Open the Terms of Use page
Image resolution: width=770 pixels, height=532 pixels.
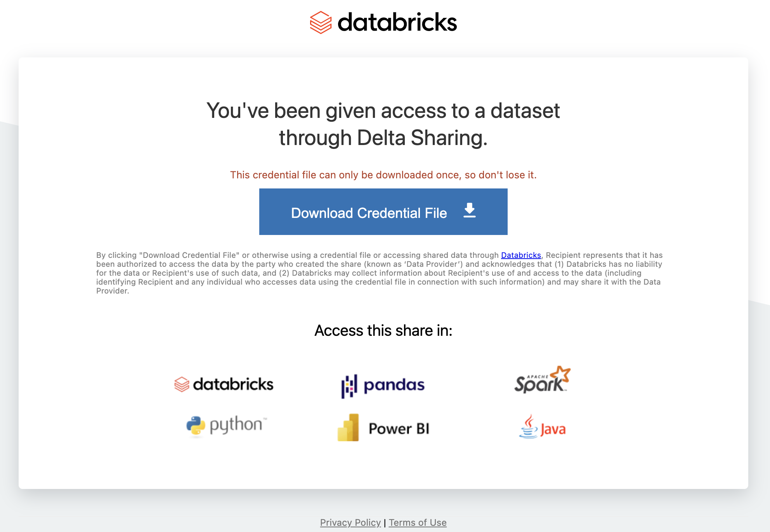click(x=417, y=522)
